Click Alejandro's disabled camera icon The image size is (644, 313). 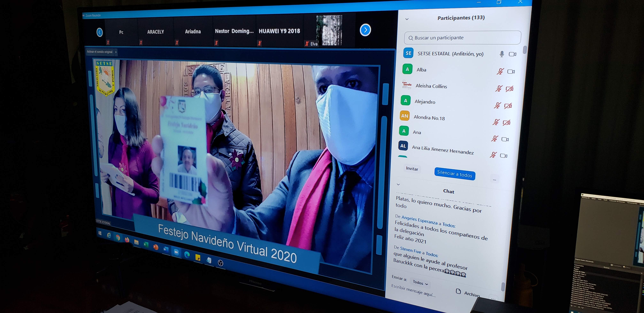pyautogui.click(x=508, y=106)
